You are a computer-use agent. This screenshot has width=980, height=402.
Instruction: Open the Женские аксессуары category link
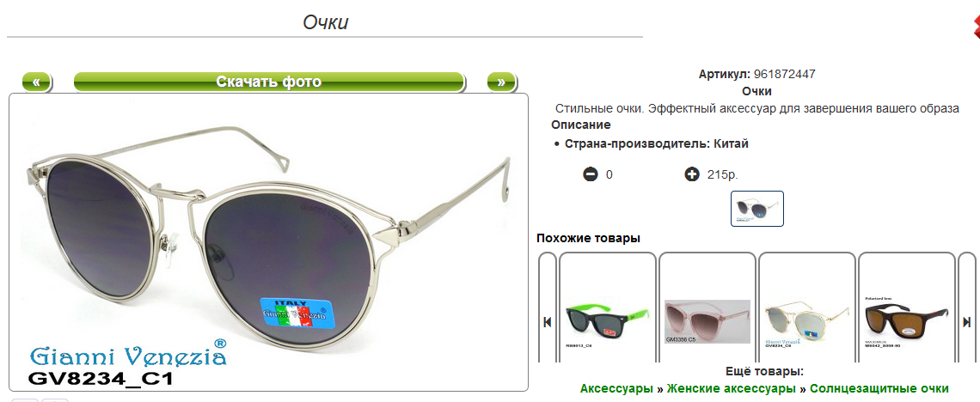pyautogui.click(x=732, y=388)
